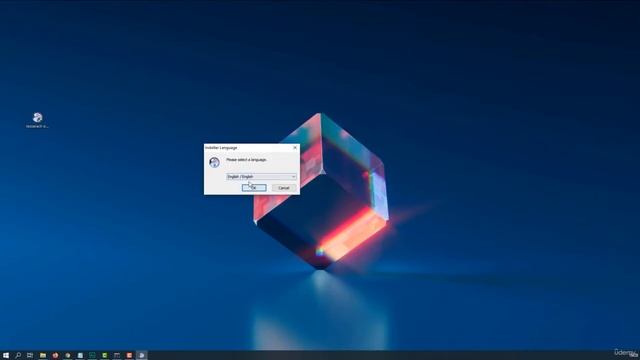Screen dimensions: 640x360
Task: Open the red round app taskbar icon
Action: click(x=55, y=356)
